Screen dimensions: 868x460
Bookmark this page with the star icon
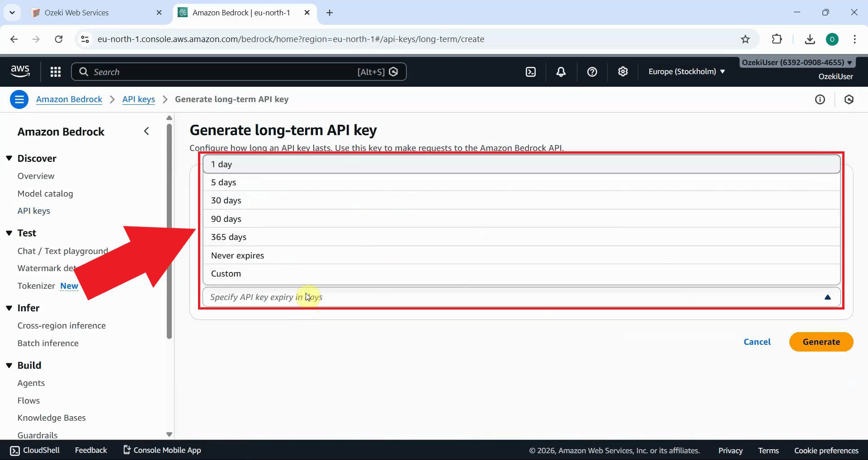tap(745, 39)
